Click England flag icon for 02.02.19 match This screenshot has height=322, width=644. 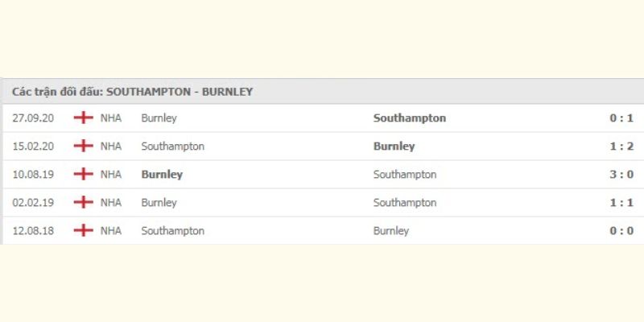(x=84, y=202)
